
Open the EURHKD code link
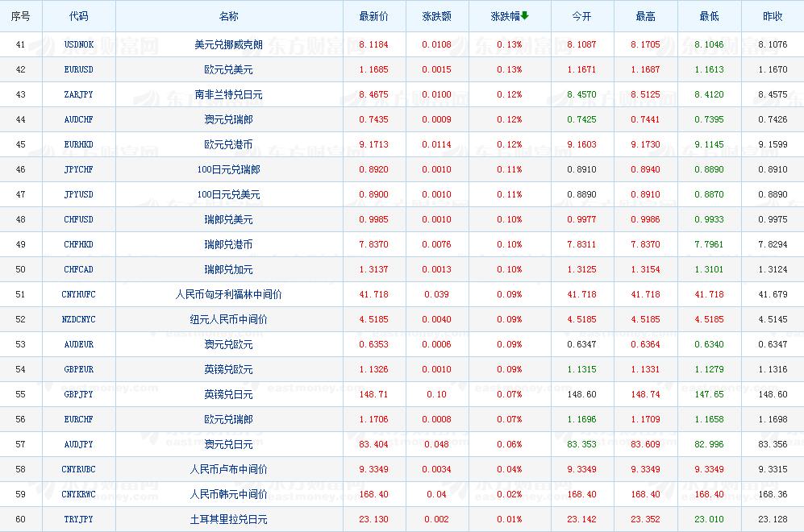coord(79,144)
